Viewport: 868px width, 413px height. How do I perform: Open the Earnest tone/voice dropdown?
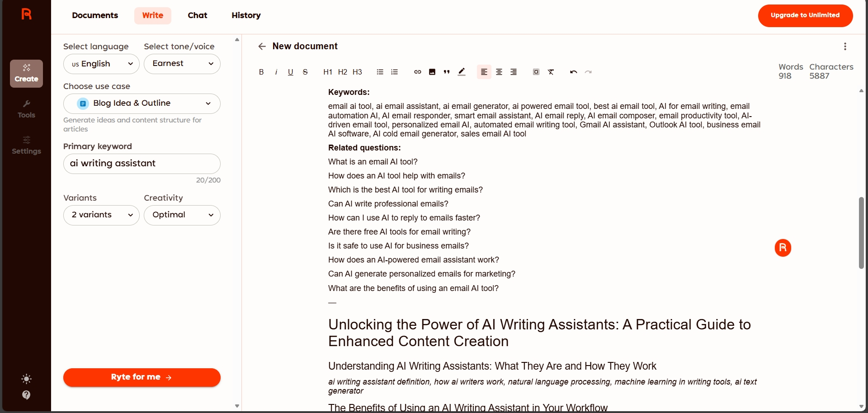tap(182, 64)
